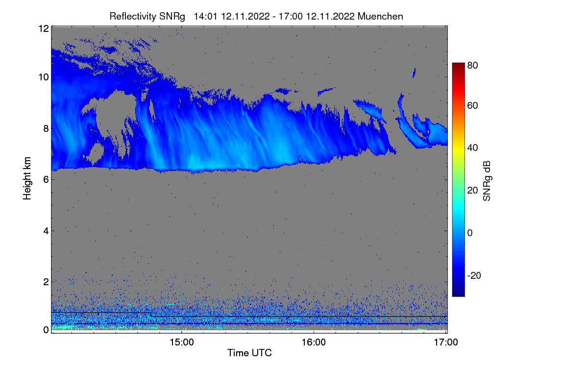Click the dark red top of colorbar

click(x=458, y=67)
